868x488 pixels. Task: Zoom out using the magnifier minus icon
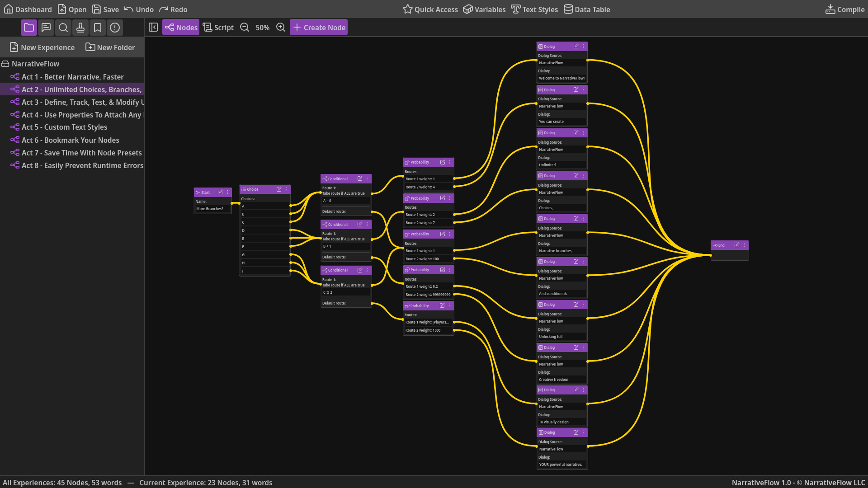pos(245,27)
